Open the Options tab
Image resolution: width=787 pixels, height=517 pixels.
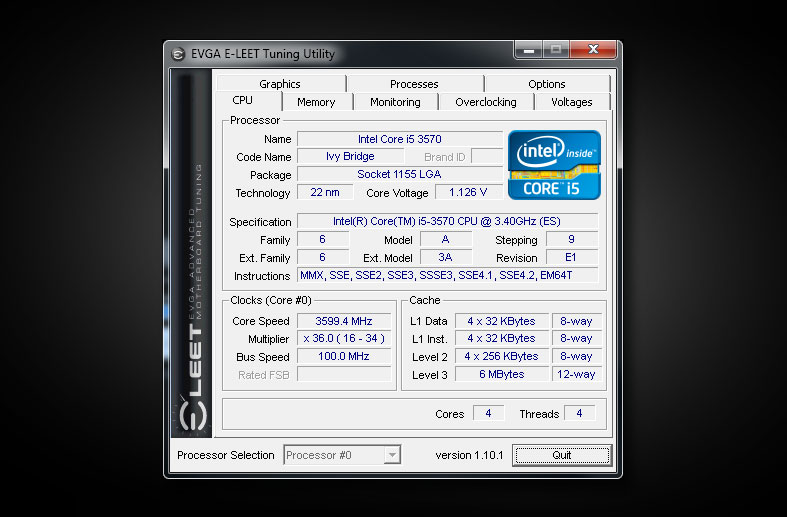pyautogui.click(x=547, y=84)
